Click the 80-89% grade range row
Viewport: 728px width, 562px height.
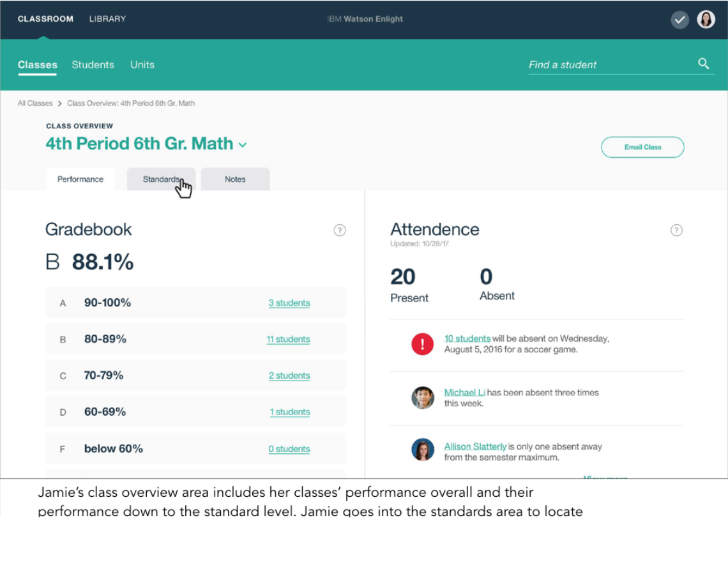click(195, 338)
